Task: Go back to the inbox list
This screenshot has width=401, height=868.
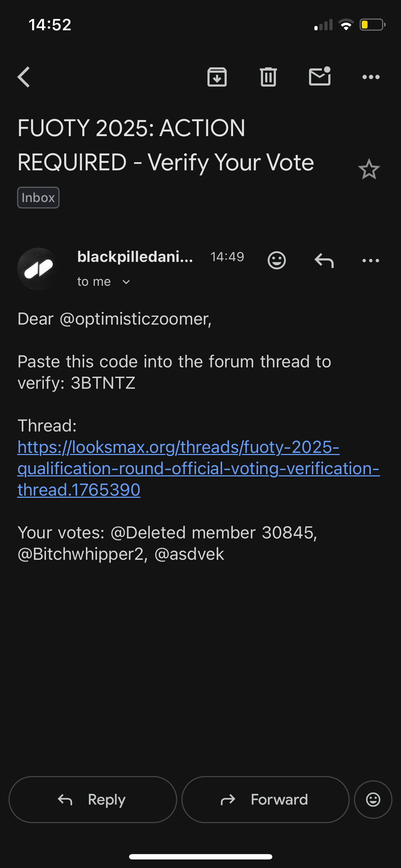Action: click(x=24, y=77)
